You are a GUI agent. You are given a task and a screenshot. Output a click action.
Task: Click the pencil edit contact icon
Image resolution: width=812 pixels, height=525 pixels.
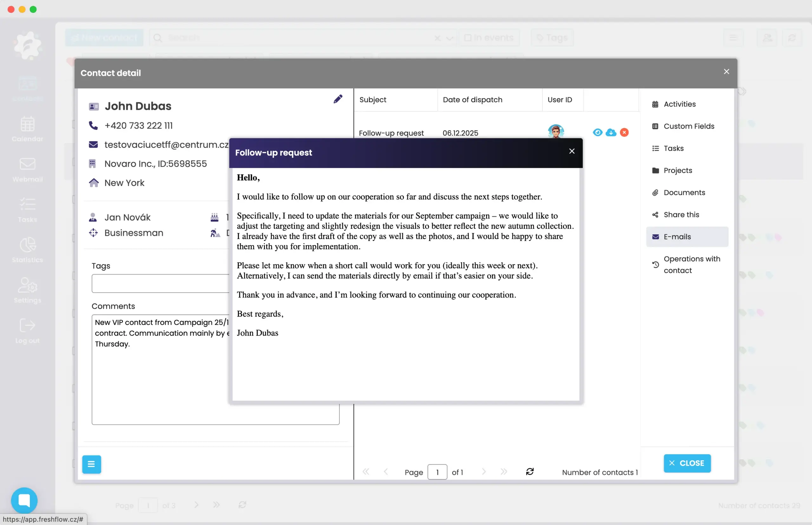tap(337, 99)
